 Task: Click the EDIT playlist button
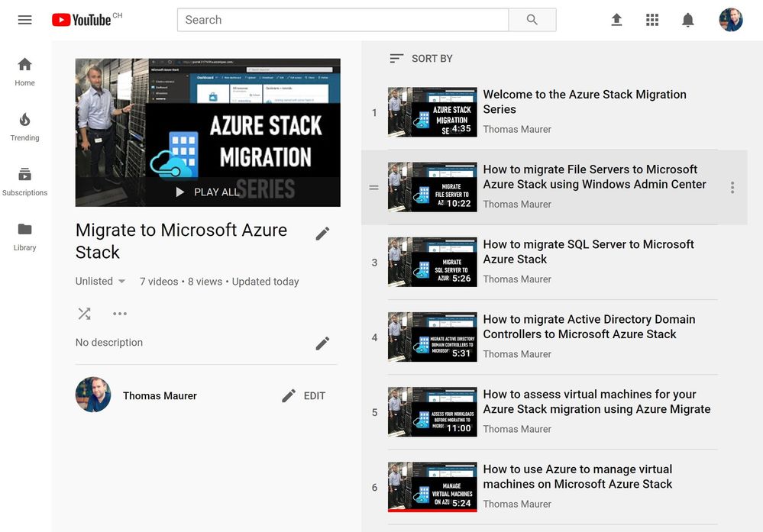pyautogui.click(x=304, y=396)
